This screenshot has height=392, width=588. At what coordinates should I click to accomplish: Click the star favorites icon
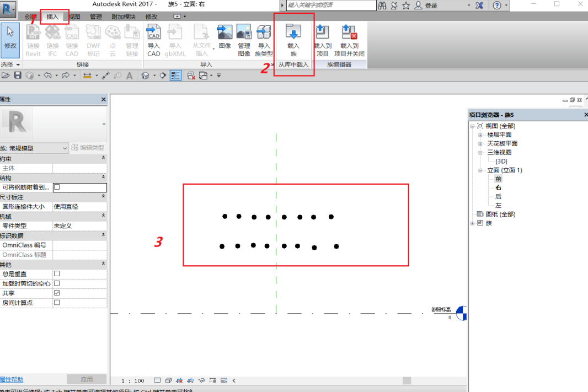click(406, 6)
